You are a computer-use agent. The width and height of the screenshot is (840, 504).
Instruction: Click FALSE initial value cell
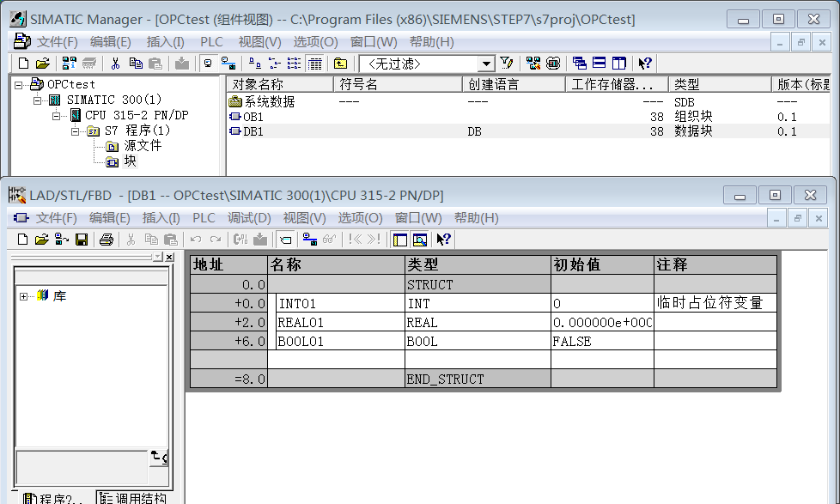point(602,341)
